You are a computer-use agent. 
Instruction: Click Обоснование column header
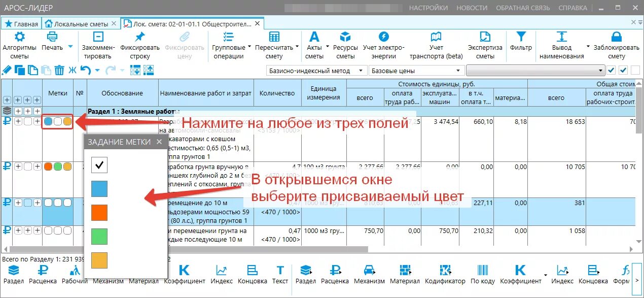point(122,93)
